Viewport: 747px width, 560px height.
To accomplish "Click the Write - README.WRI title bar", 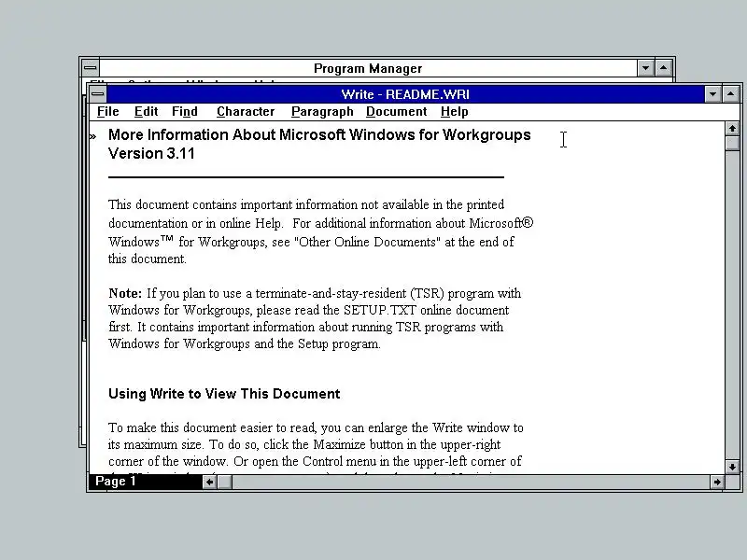I will [x=405, y=94].
